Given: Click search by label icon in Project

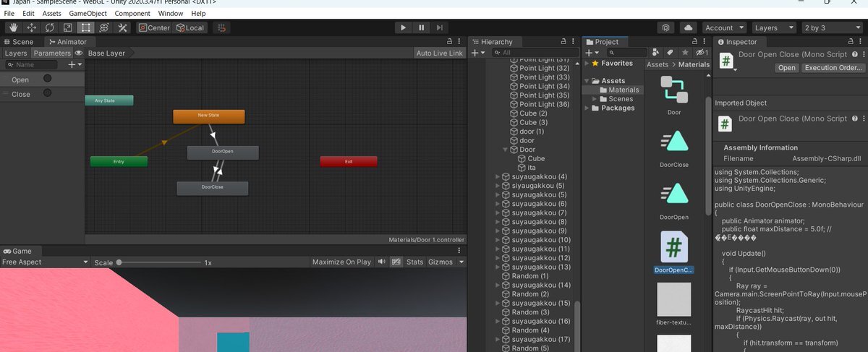Looking at the screenshot, I should click(x=670, y=53).
